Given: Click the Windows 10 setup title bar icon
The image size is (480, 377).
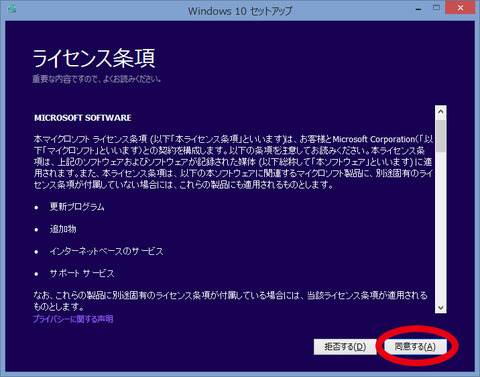Looking at the screenshot, I should 12,9.
